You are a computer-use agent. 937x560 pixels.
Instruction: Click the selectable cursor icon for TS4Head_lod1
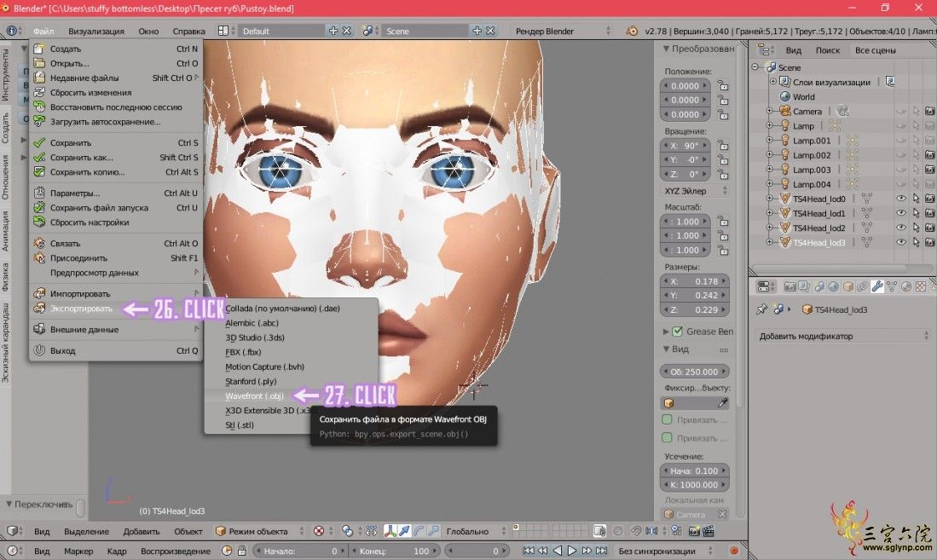pyautogui.click(x=916, y=213)
